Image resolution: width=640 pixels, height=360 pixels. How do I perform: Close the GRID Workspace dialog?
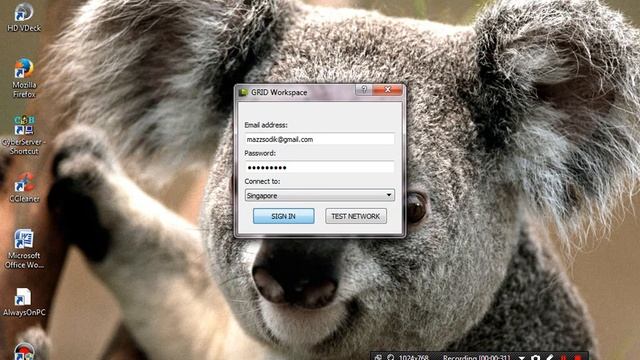pyautogui.click(x=387, y=89)
